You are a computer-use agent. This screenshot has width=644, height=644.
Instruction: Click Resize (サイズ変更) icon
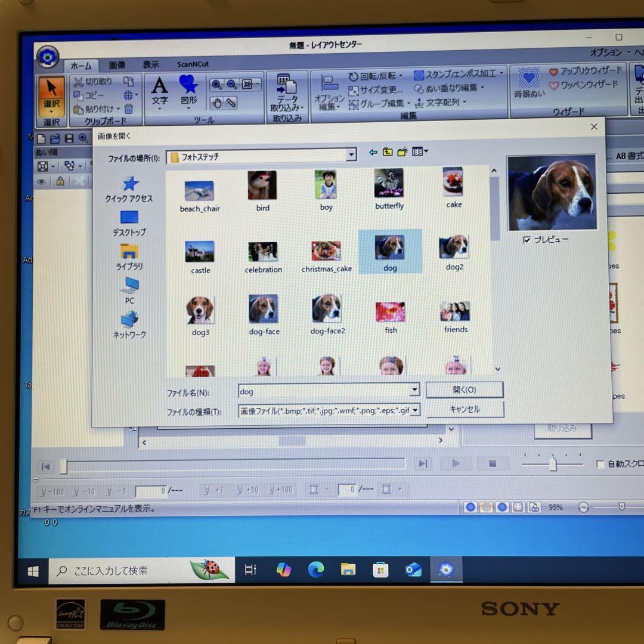click(x=353, y=90)
